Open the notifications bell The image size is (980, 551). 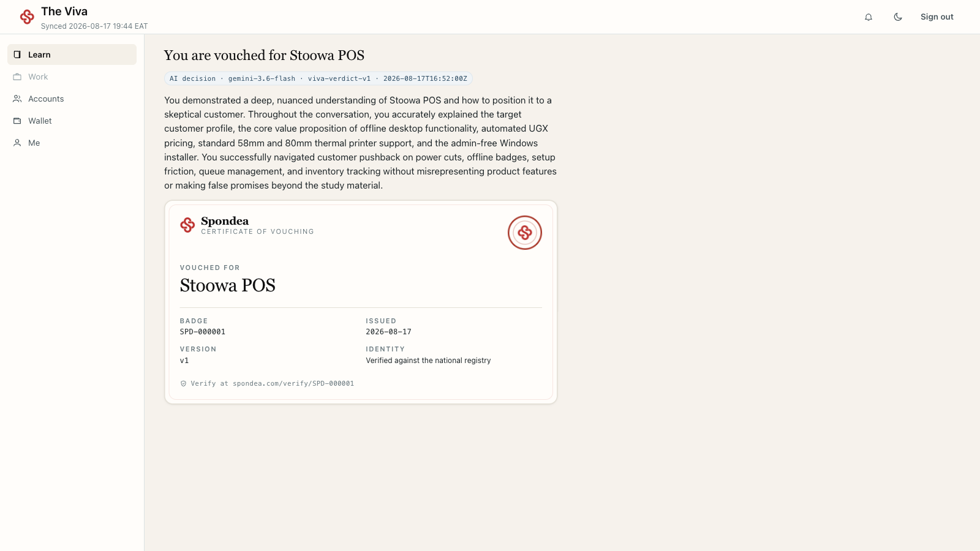click(869, 17)
